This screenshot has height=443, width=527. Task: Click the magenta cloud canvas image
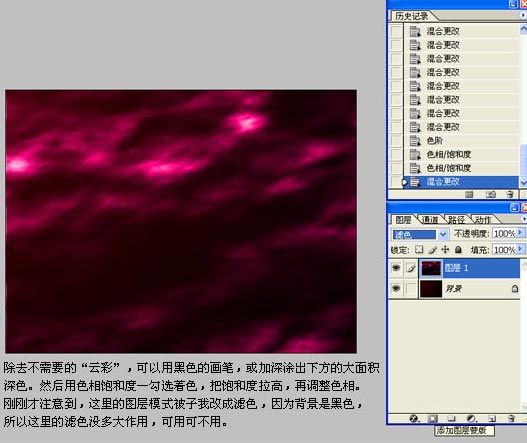pos(181,221)
